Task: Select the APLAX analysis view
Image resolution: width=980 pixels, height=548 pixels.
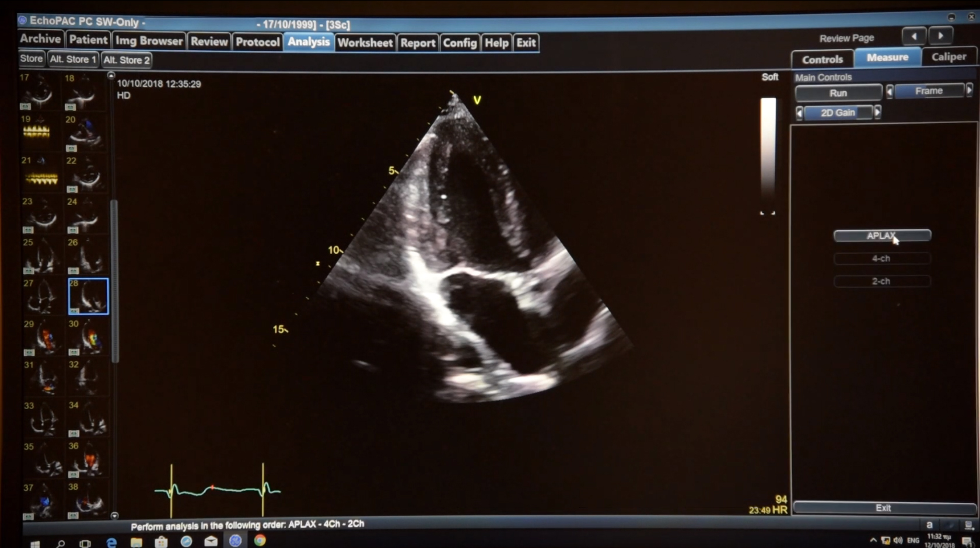Action: [x=881, y=236]
